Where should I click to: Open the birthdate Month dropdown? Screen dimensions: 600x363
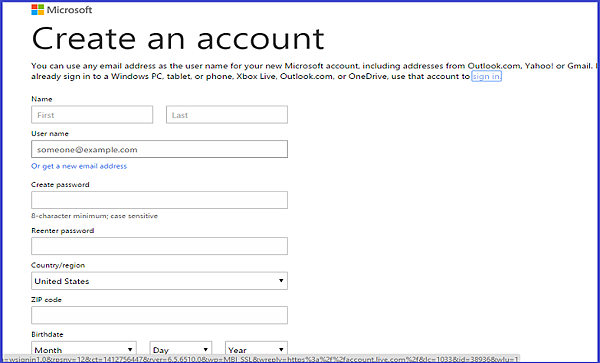(84, 349)
